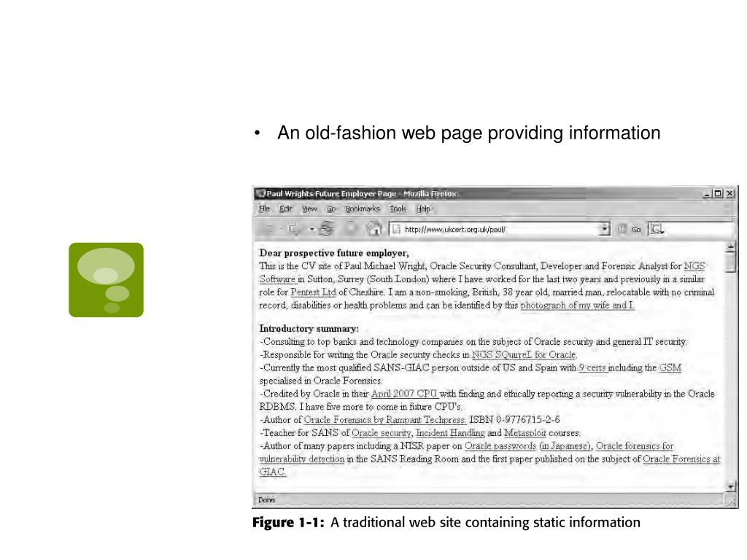Click the Firefox Forward arrow button
The width and height of the screenshot is (747, 560).
coord(295,229)
